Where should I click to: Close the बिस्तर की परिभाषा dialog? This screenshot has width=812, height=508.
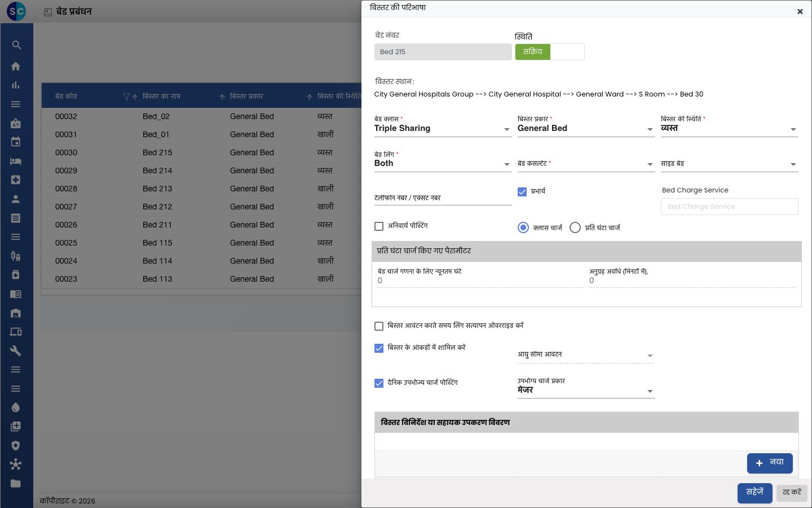800,11
